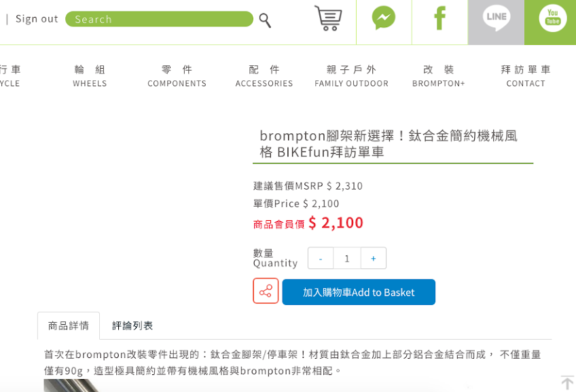Switch to the 評論列表 reviews tab

click(x=132, y=325)
